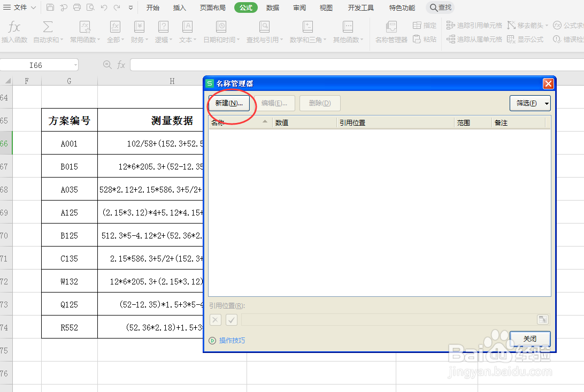Click the 范围 column header

click(473, 122)
